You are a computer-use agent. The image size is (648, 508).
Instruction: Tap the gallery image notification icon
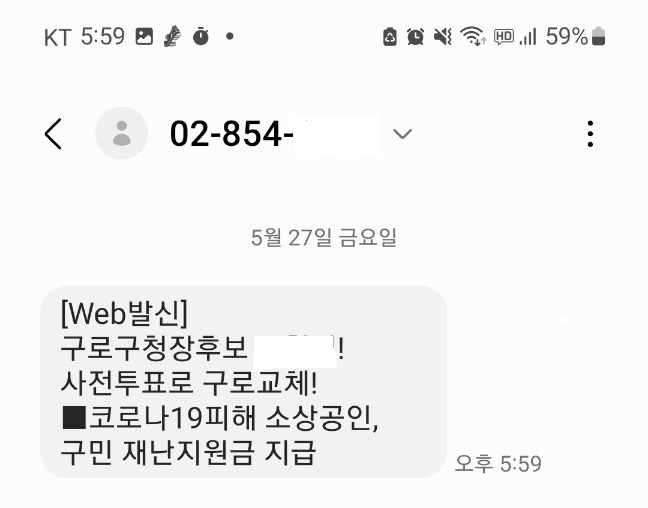point(144,36)
